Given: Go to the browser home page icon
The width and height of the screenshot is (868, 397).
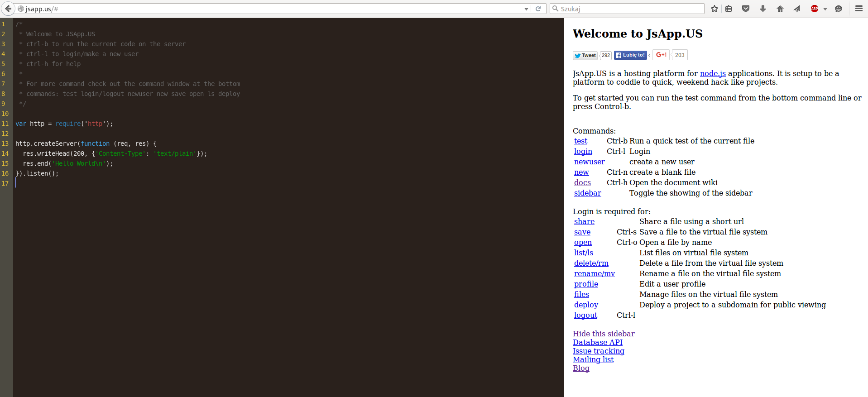Looking at the screenshot, I should [780, 9].
